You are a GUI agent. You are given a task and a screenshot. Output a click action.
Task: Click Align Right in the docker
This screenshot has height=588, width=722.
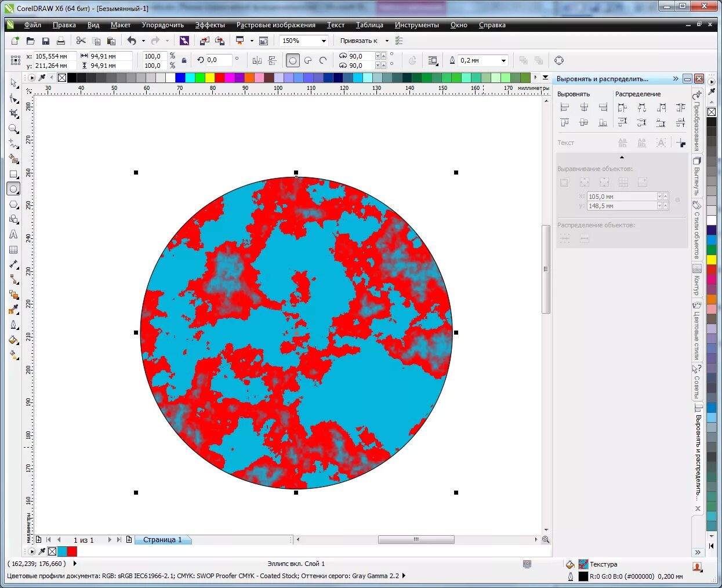603,107
